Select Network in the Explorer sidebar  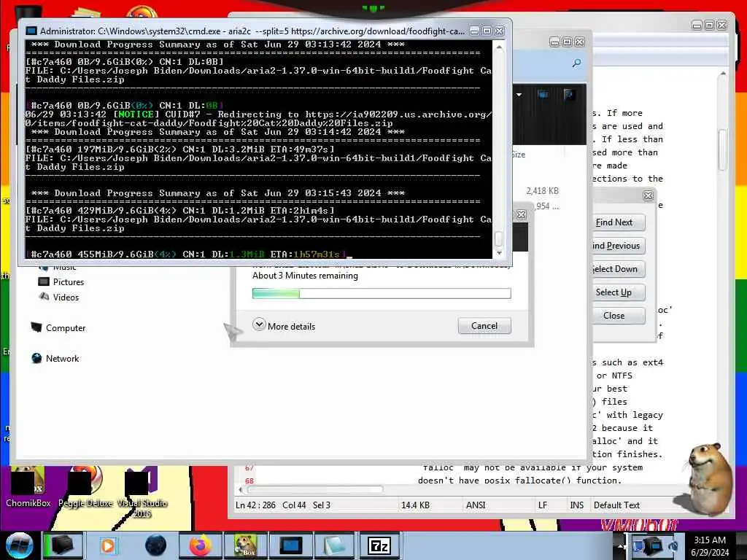[x=55, y=358]
